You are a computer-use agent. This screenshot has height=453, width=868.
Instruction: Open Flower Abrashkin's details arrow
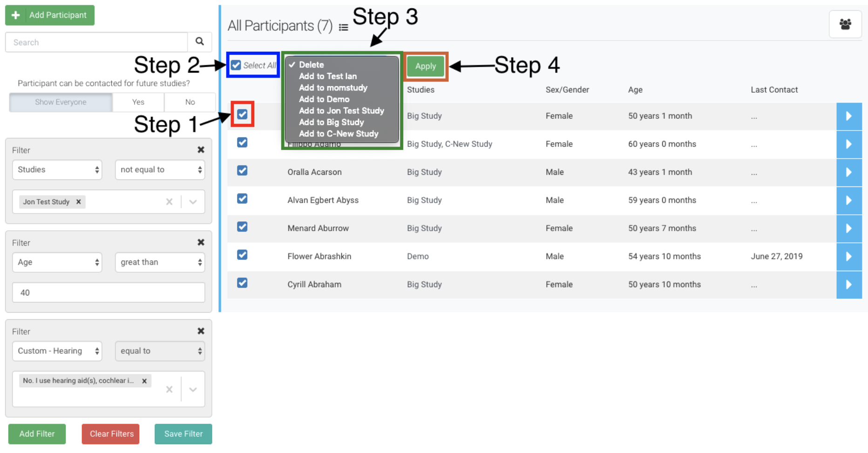coord(848,256)
